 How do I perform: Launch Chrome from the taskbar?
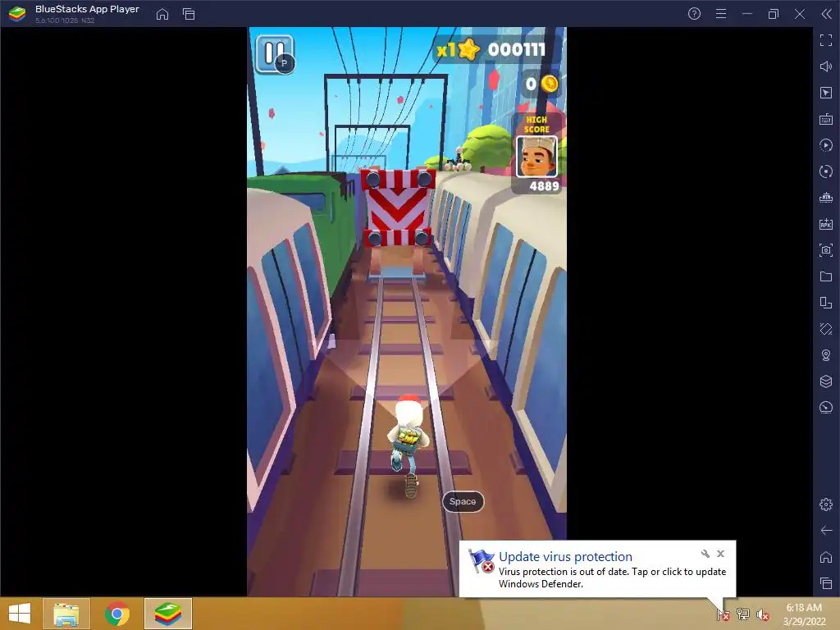coord(116,614)
